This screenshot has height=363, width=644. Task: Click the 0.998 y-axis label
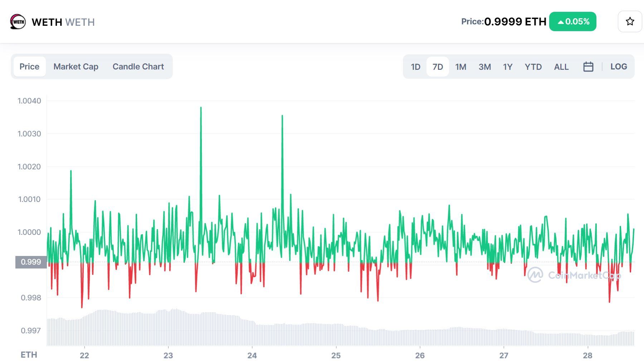pos(31,297)
